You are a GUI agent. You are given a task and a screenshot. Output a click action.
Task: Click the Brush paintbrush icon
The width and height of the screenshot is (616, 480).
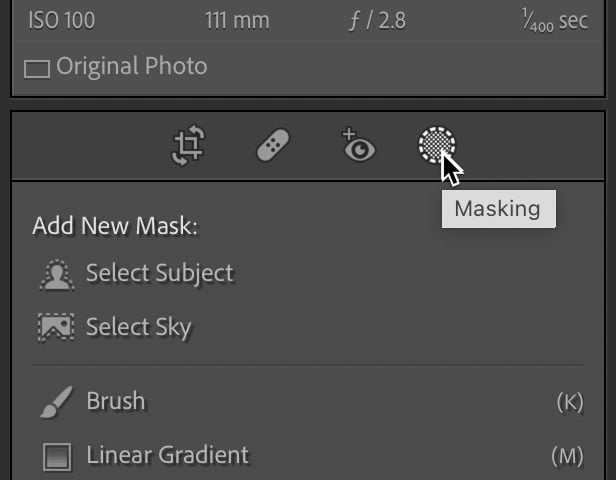(x=57, y=402)
